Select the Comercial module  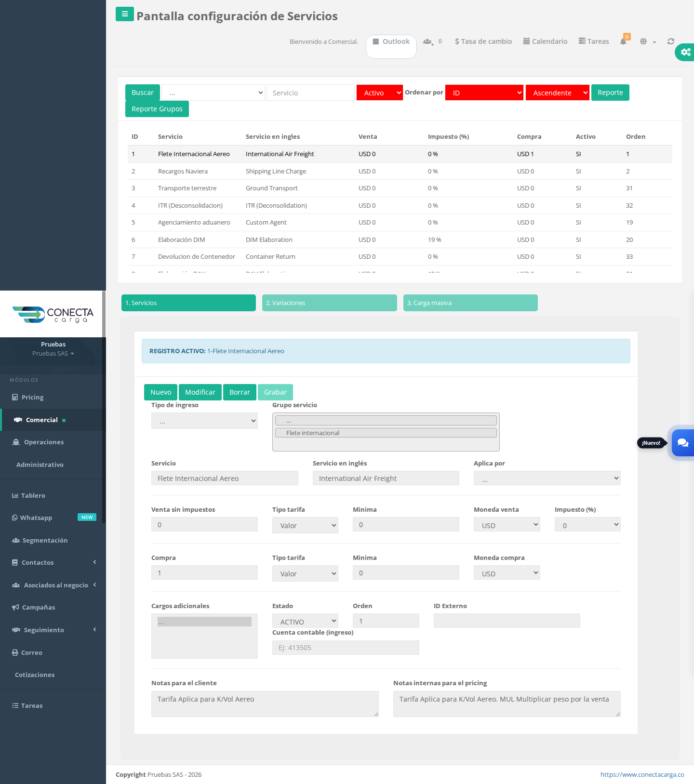point(53,420)
